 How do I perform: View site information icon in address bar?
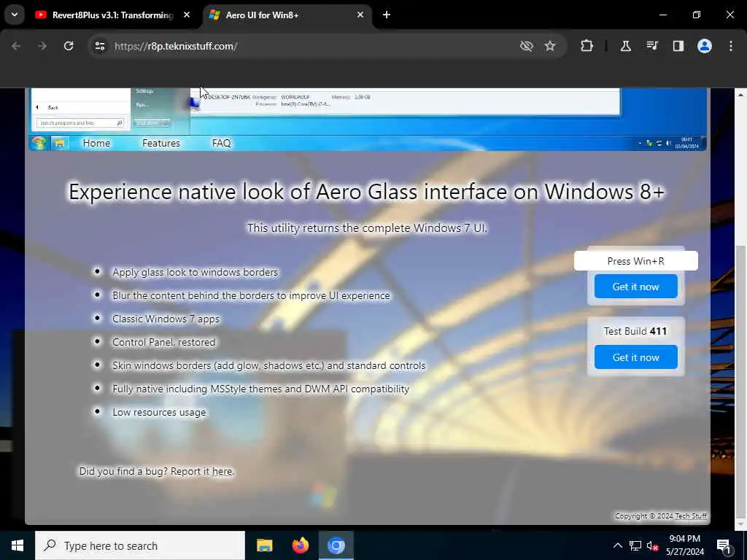[x=99, y=46]
